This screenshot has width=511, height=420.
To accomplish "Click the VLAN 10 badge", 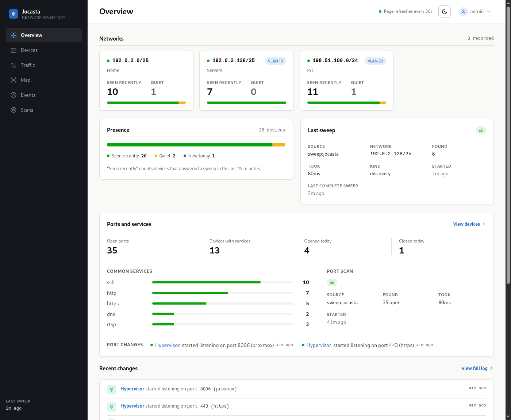I will pos(276,61).
